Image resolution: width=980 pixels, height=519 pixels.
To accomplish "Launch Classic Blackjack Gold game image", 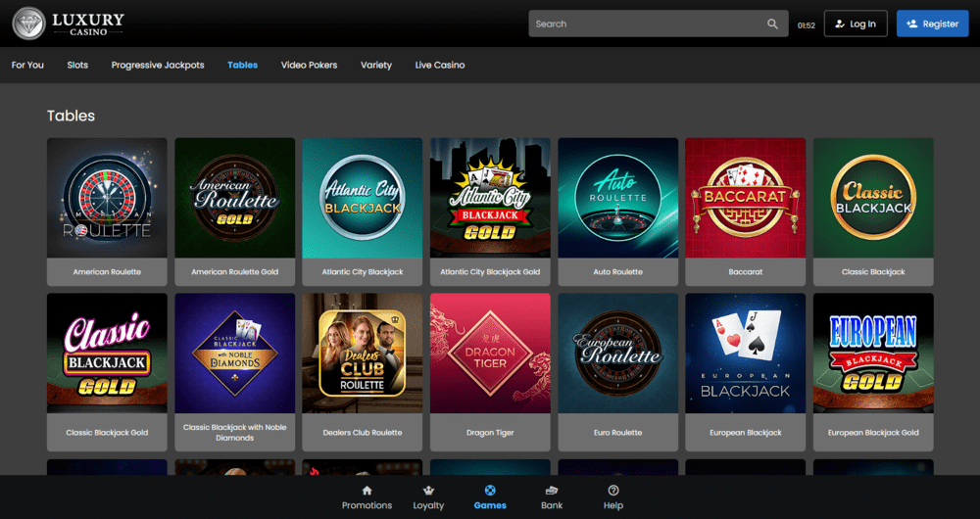I will (x=107, y=354).
